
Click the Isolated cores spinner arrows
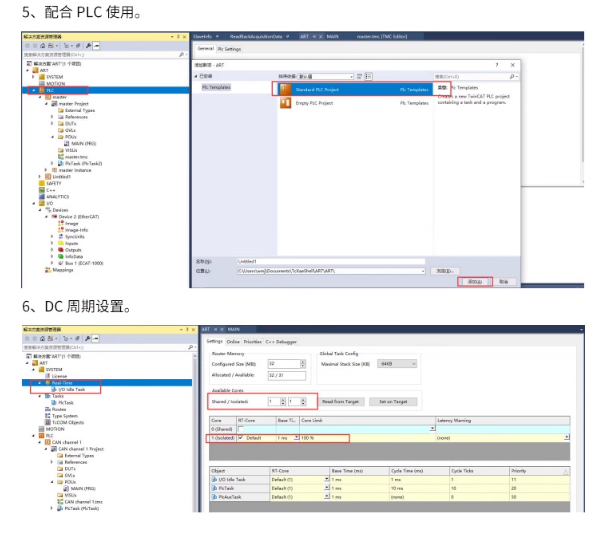(x=303, y=402)
